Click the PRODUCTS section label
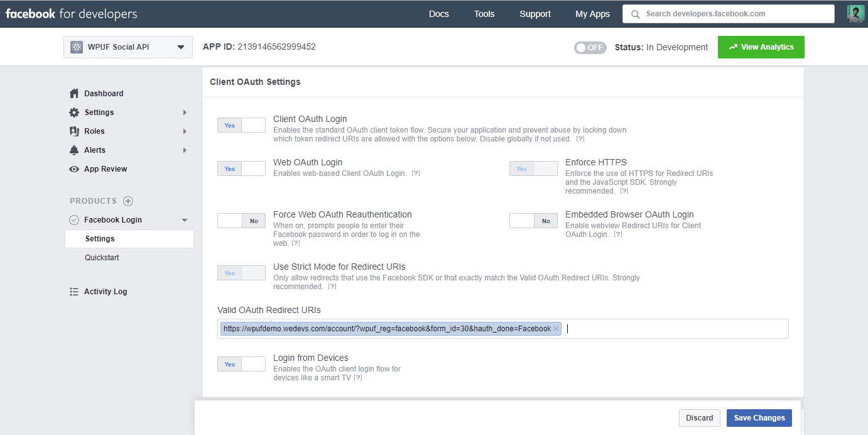This screenshot has height=435, width=868. [93, 201]
